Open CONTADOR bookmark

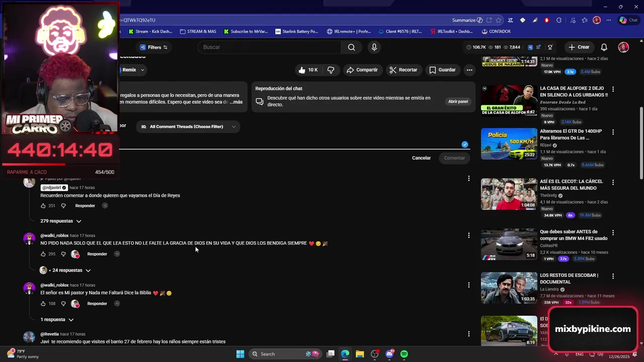pos(496,31)
